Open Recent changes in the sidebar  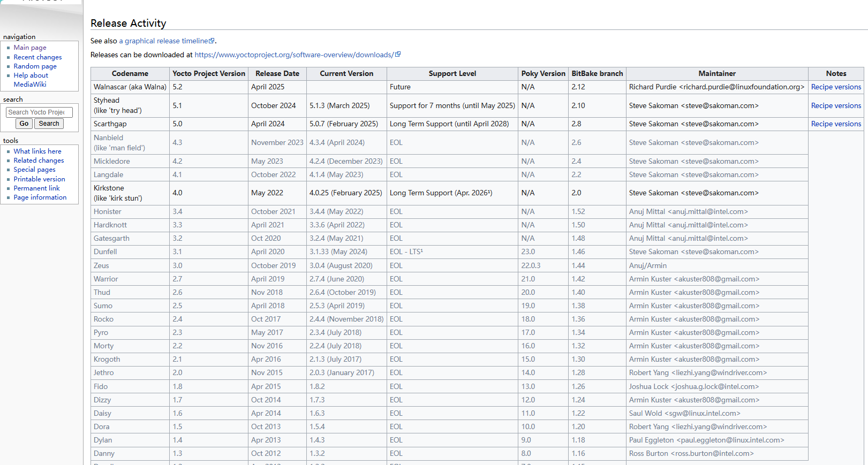click(37, 57)
